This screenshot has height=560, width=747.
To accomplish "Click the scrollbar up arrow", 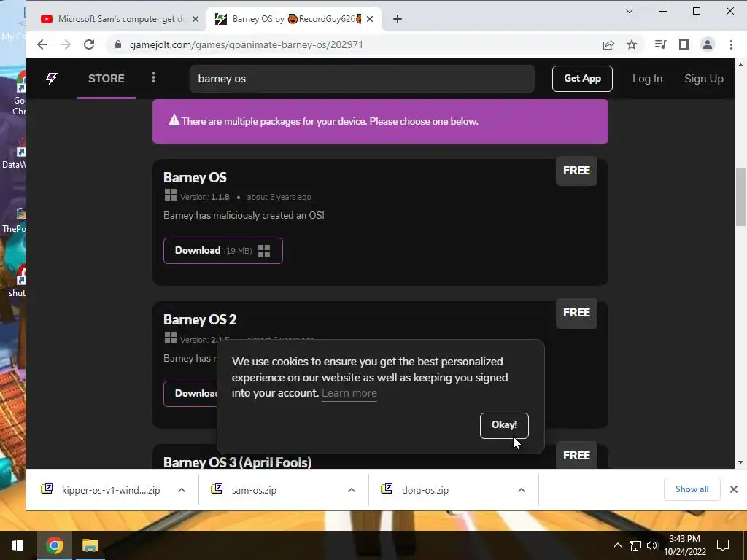I will click(740, 65).
